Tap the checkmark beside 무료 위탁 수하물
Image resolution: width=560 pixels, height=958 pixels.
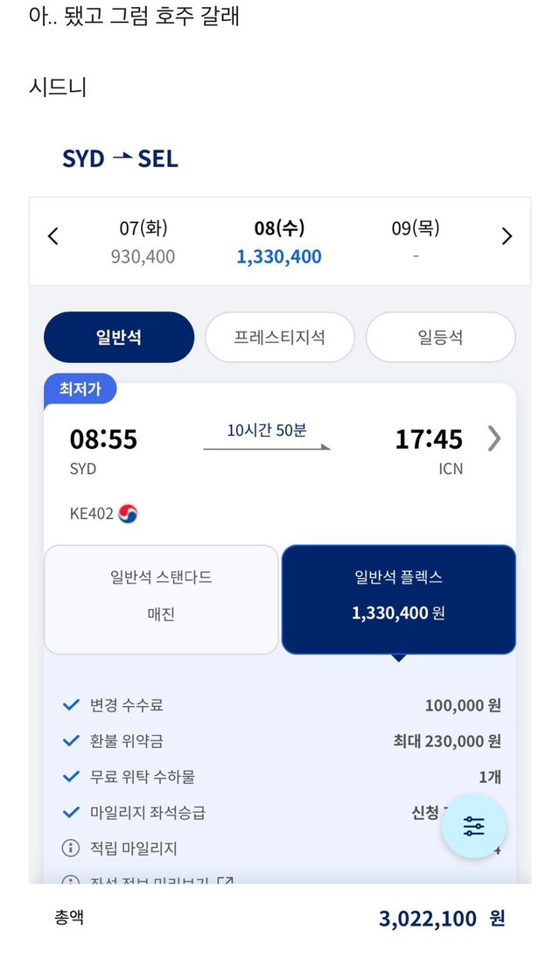click(x=71, y=777)
